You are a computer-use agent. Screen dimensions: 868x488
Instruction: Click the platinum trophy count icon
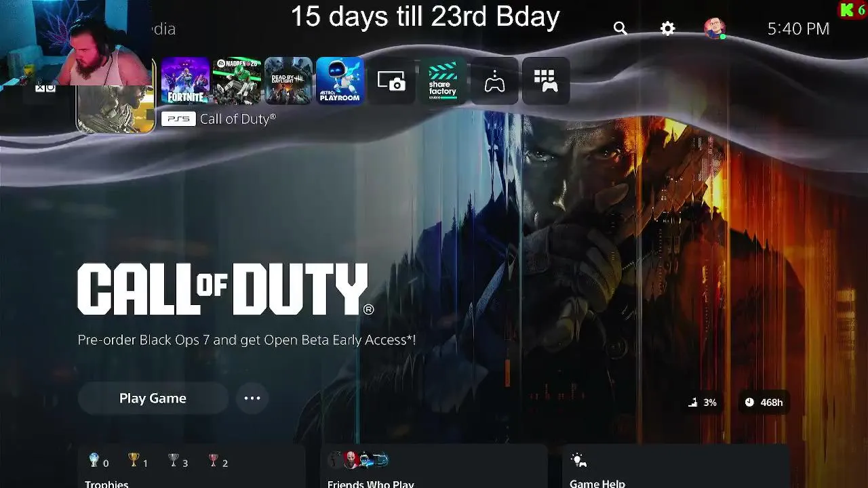tap(94, 461)
